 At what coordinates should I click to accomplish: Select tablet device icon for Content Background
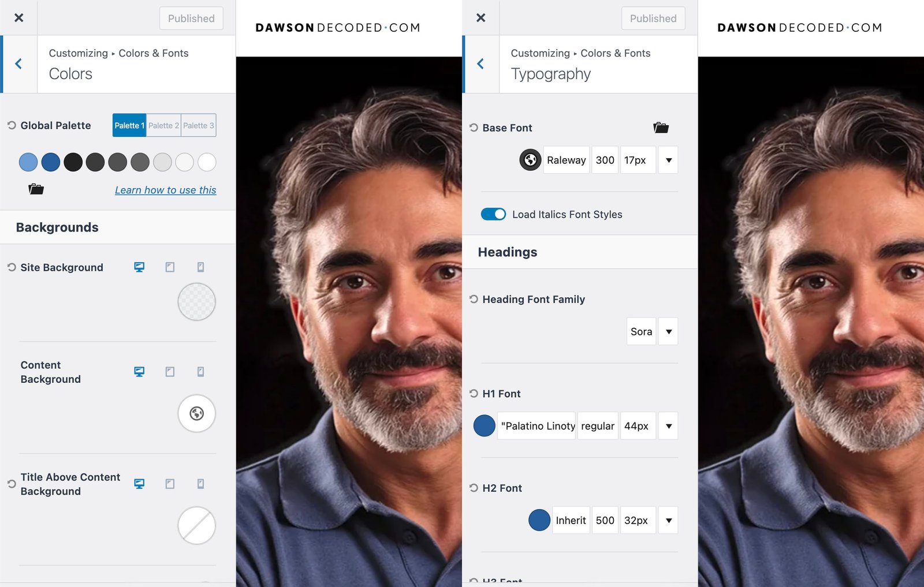click(170, 372)
